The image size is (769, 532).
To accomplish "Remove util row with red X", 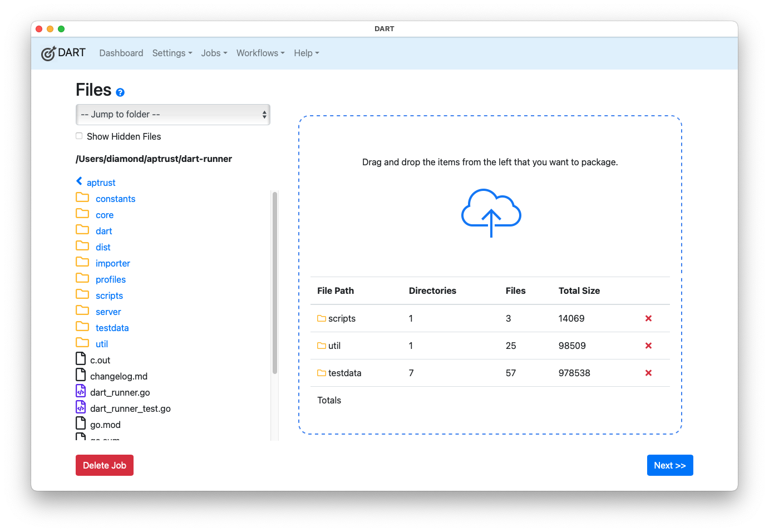I will click(648, 346).
